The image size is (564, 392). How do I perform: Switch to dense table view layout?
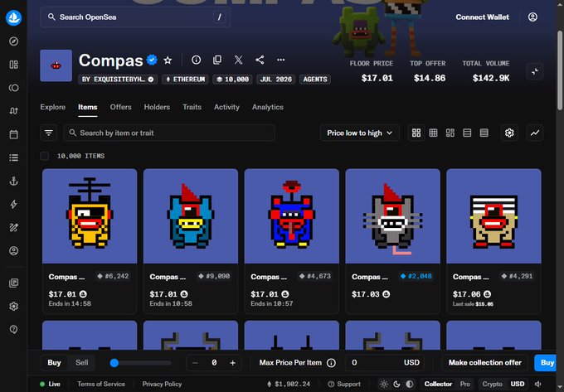484,133
